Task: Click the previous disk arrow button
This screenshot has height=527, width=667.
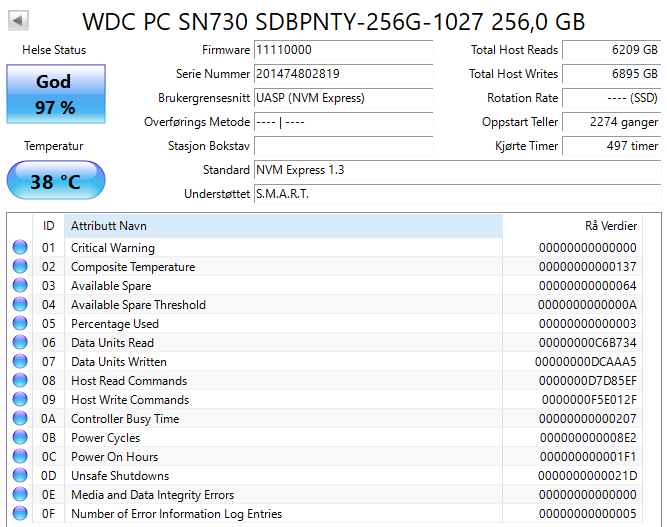Action: [x=20, y=20]
